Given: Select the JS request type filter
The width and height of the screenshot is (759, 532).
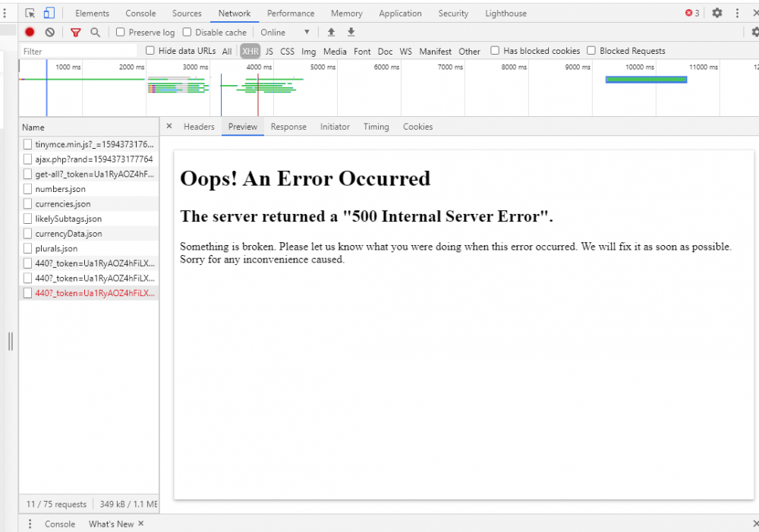Looking at the screenshot, I should coord(269,52).
